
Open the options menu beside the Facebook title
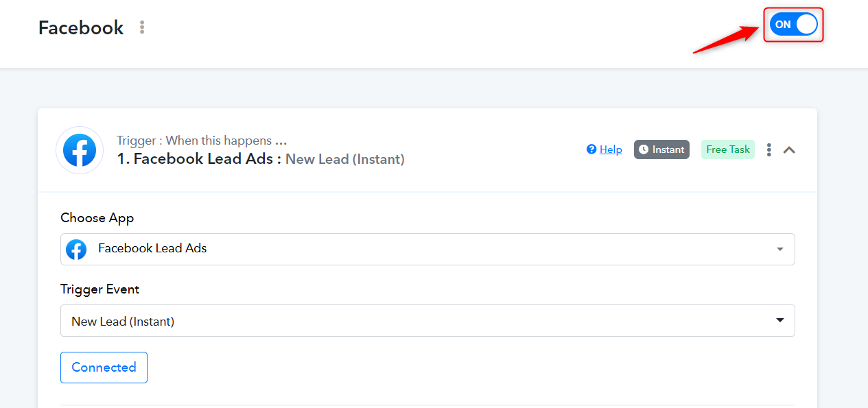coord(142,27)
